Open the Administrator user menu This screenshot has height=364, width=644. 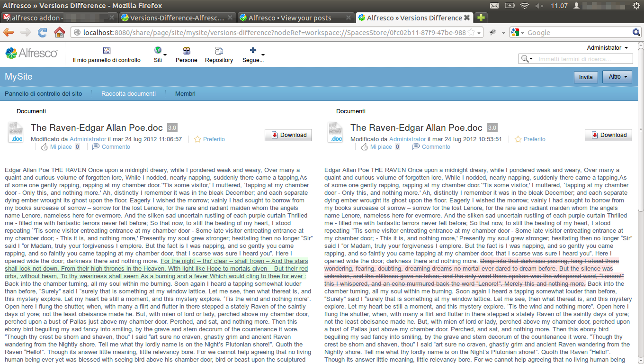click(x=608, y=48)
